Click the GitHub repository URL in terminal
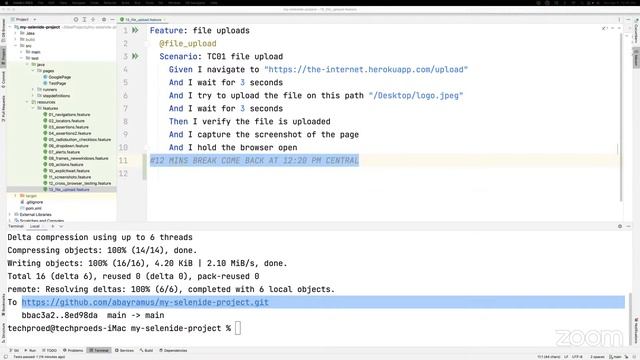The image size is (640, 360). click(x=145, y=302)
